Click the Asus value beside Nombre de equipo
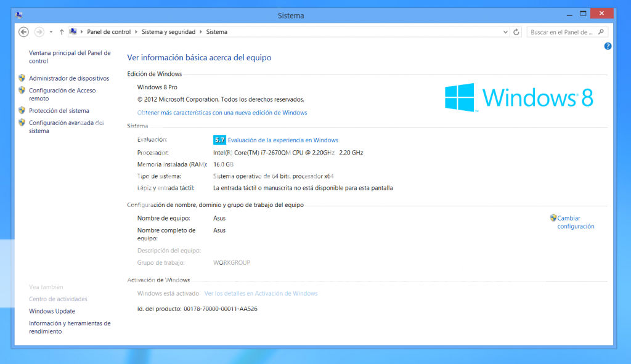 pyautogui.click(x=219, y=219)
